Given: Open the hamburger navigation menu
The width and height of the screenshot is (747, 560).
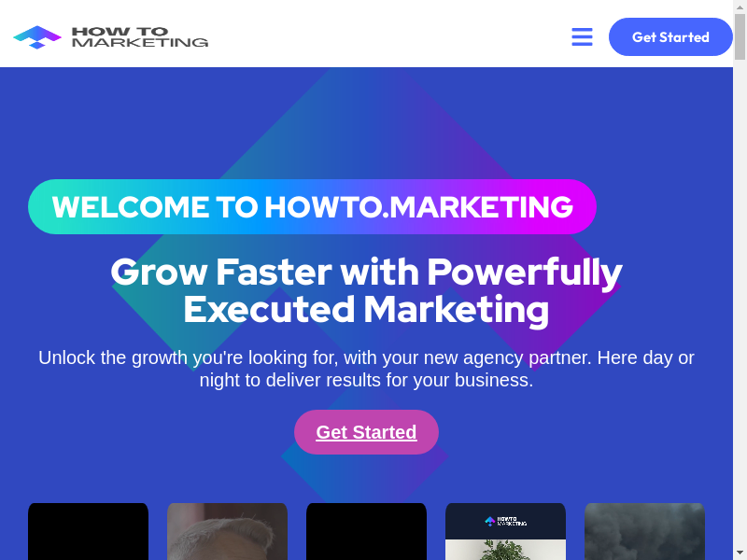Looking at the screenshot, I should click(x=582, y=36).
